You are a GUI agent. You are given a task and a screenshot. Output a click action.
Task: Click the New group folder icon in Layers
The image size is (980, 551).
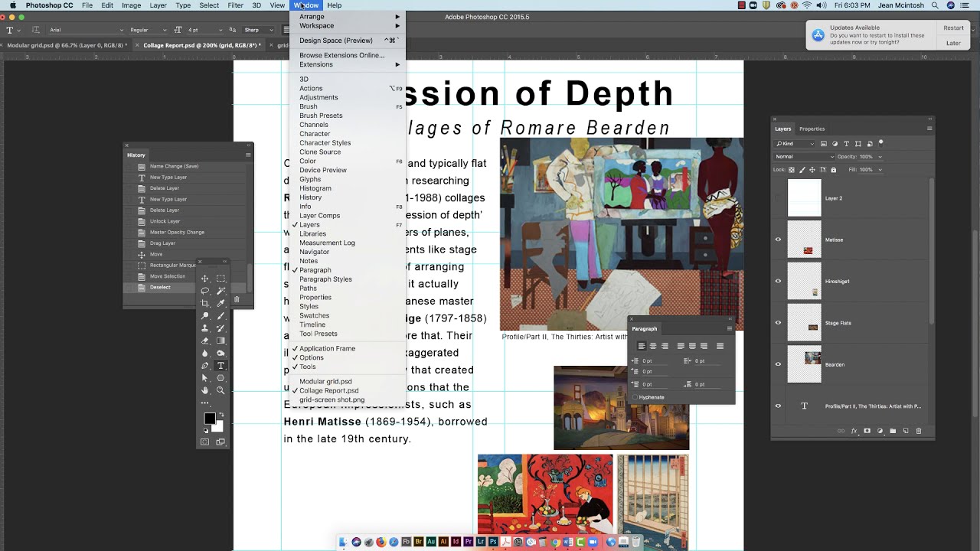[893, 431]
